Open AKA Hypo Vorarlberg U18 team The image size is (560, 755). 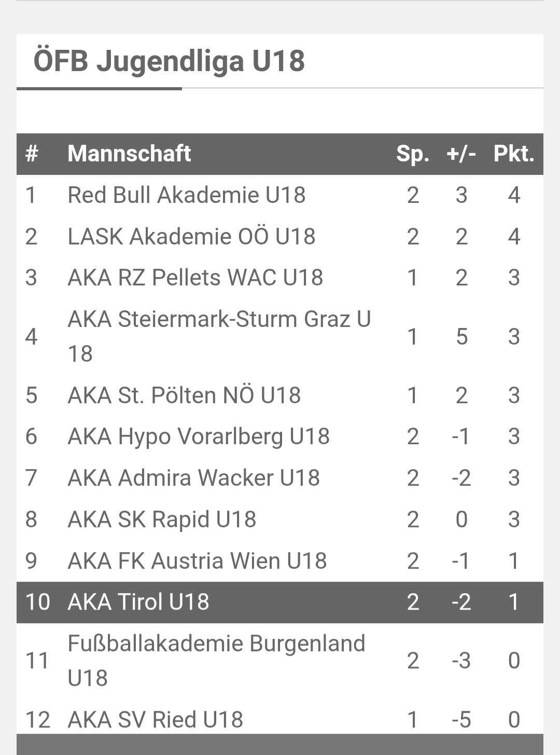pyautogui.click(x=199, y=436)
